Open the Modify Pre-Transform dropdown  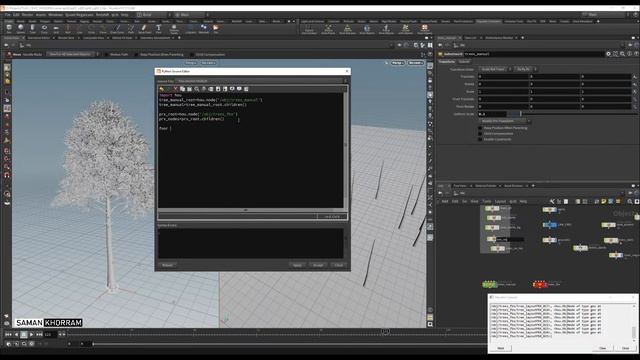point(505,121)
